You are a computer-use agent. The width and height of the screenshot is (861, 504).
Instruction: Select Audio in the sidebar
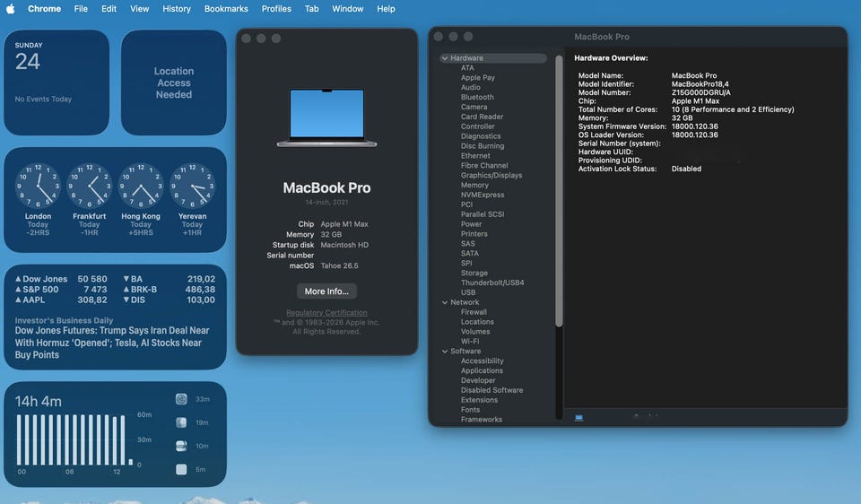click(471, 87)
